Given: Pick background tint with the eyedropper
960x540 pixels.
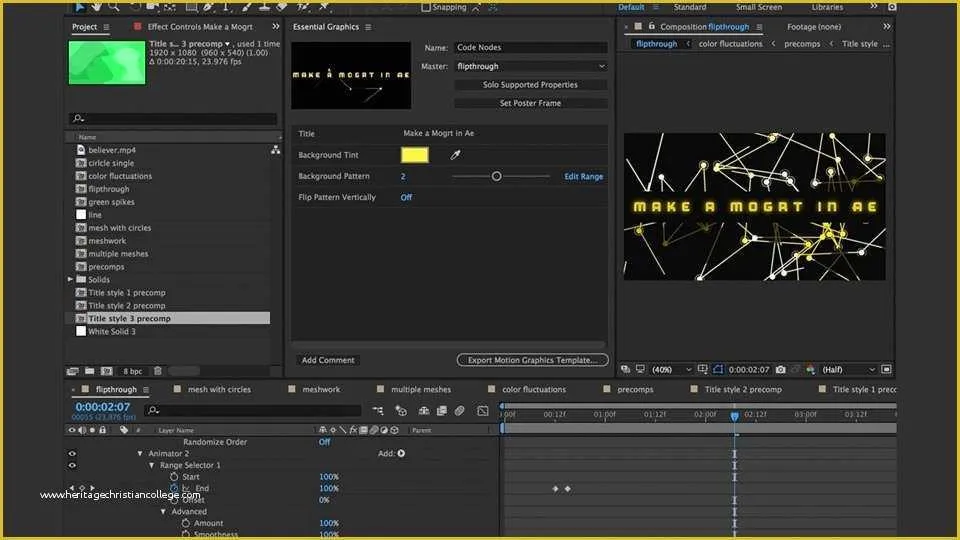Looking at the screenshot, I should (x=455, y=155).
